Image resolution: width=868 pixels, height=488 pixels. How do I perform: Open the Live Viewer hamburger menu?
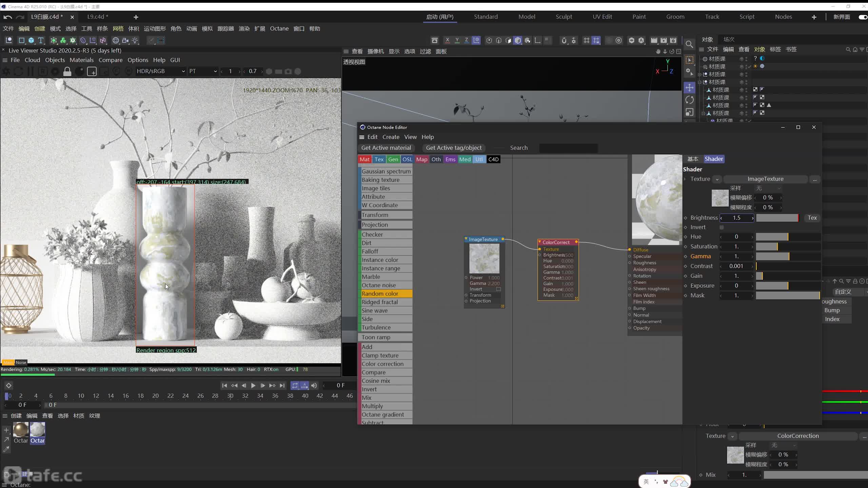point(5,60)
